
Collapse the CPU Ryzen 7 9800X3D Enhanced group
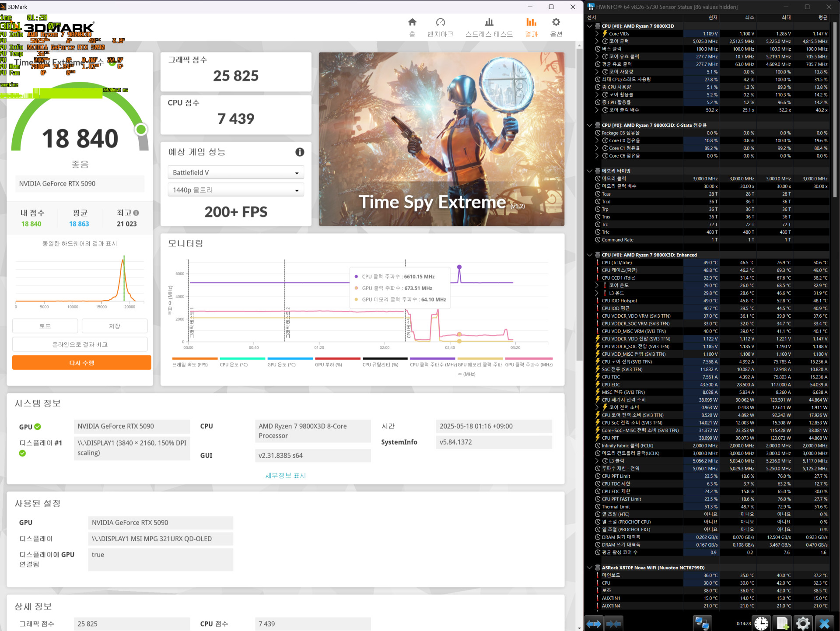pos(590,255)
